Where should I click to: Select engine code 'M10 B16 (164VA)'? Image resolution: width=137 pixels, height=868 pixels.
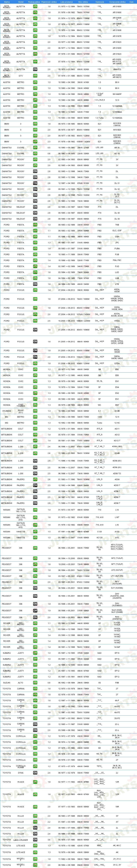pos(117,124)
